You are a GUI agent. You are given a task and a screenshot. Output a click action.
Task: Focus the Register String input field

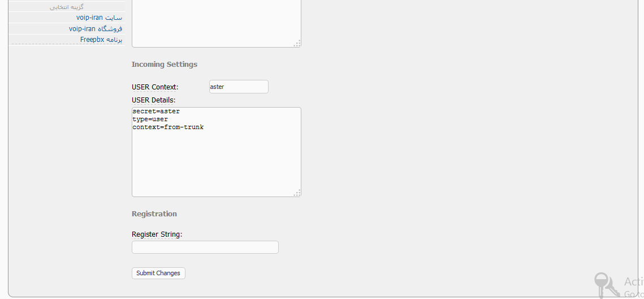pos(205,247)
